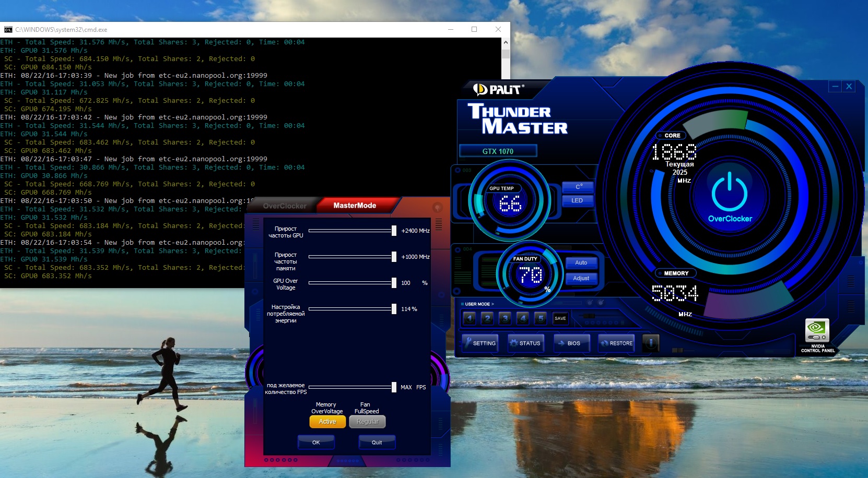Screen dimensions: 868x478
Task: Click the GTX 1070 GPU selector
Action: click(498, 151)
